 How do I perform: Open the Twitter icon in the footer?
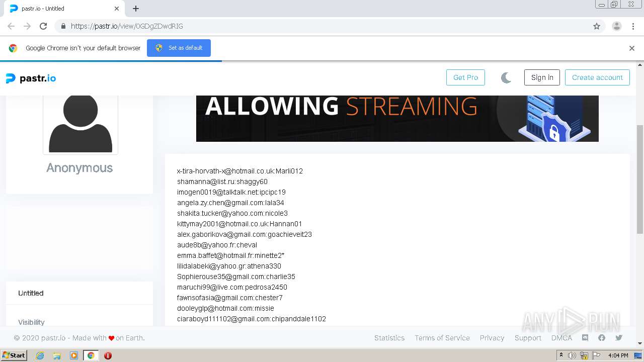[x=619, y=338]
